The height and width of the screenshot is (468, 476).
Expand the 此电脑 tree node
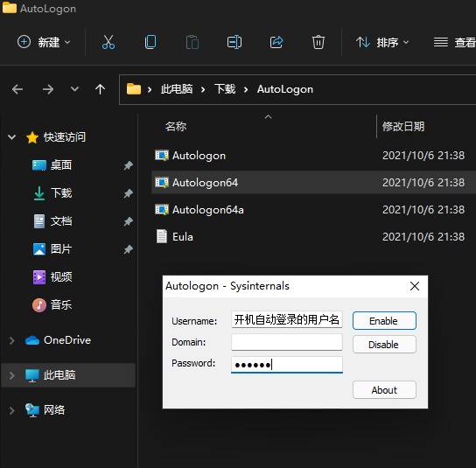tap(11, 375)
